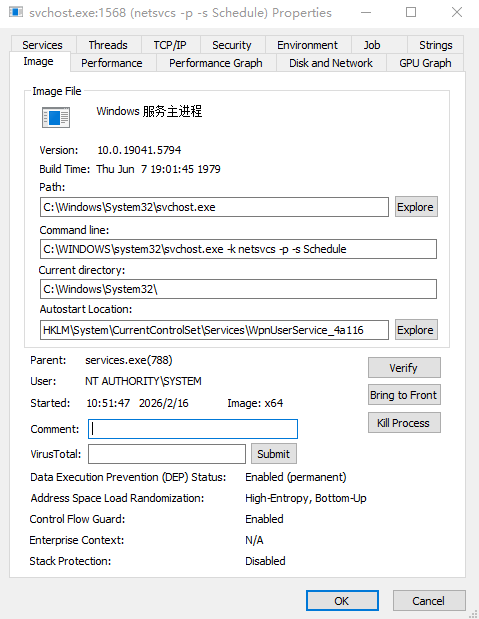Switch to the GPU Graph tab

click(425, 63)
